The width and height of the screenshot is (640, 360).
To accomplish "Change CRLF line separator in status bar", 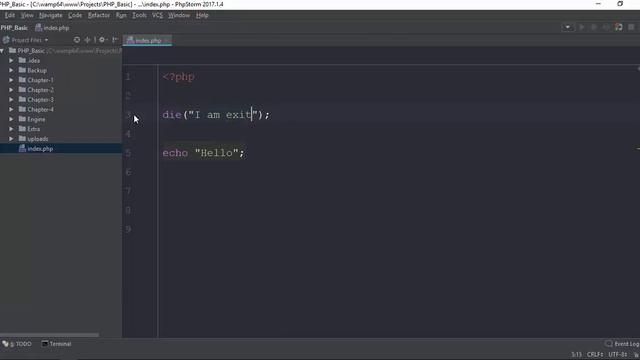I will tap(595, 355).
